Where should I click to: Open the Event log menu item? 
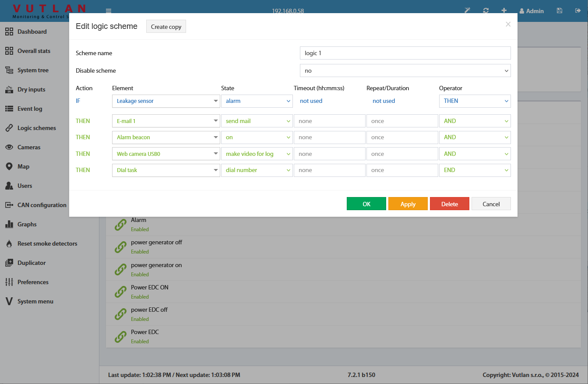click(x=32, y=109)
